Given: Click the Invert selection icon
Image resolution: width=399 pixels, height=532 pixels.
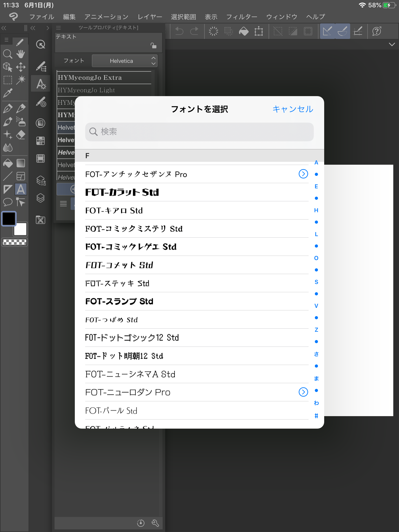Looking at the screenshot, I should (x=293, y=31).
